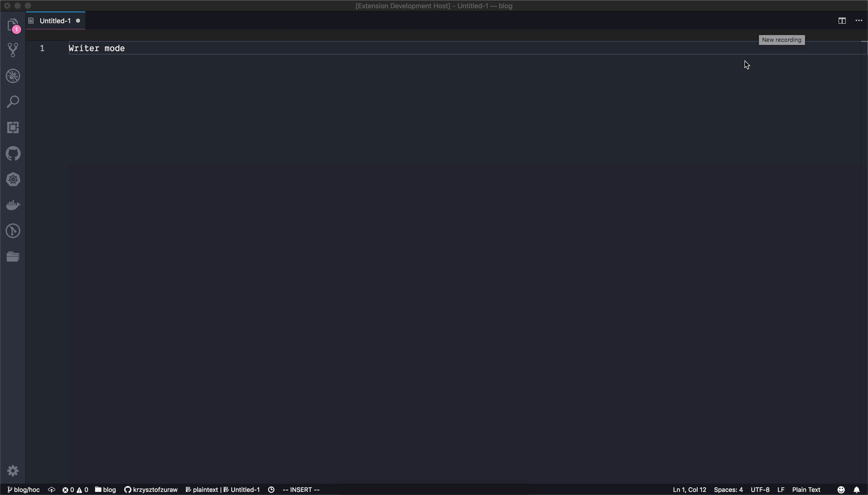Open the Debug view icon
Screen dimensions: 868x495
[x=13, y=76]
